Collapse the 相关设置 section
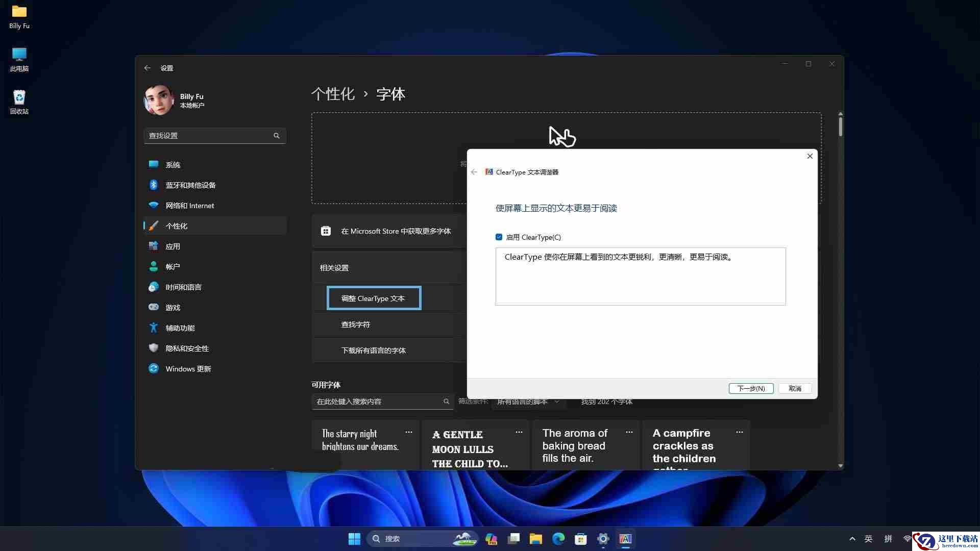 [389, 268]
